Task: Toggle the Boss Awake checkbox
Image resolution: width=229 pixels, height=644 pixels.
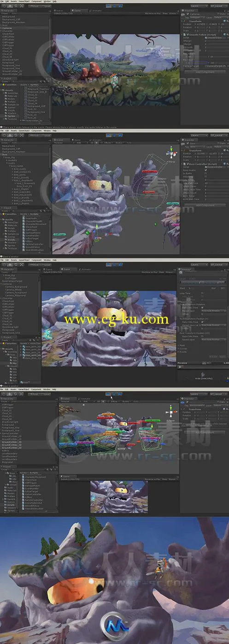Action: point(206,170)
